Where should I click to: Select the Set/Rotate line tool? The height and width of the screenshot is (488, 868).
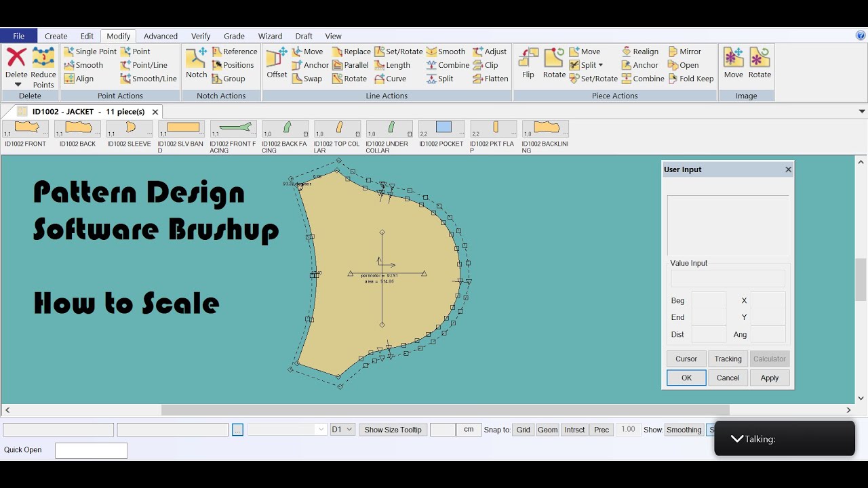398,52
